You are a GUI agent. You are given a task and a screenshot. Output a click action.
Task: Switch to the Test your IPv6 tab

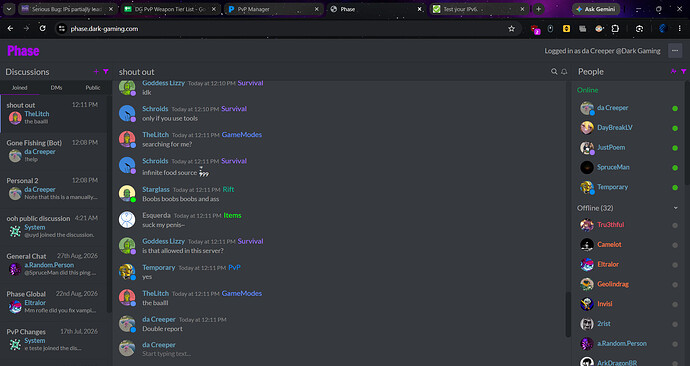(479, 9)
